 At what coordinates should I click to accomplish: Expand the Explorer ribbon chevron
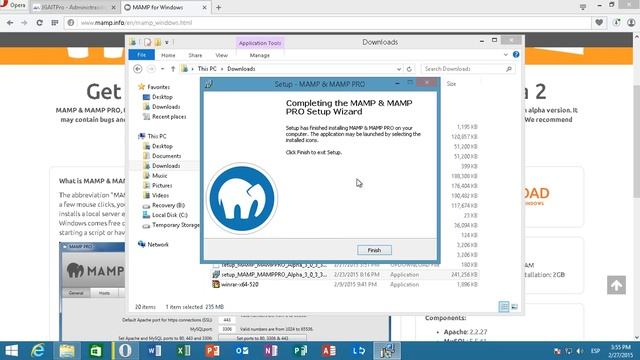pyautogui.click(x=506, y=55)
